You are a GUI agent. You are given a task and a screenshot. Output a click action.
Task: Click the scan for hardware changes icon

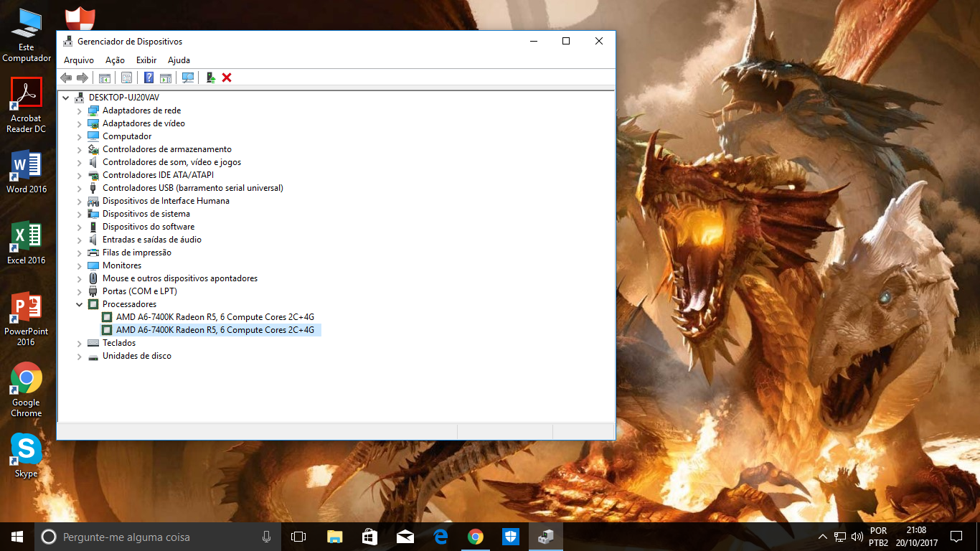tap(188, 77)
